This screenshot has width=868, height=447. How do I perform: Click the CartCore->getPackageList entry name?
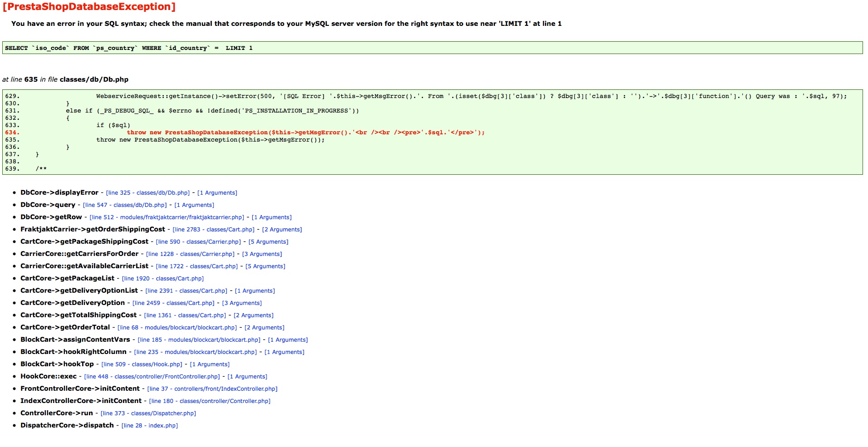tap(67, 278)
